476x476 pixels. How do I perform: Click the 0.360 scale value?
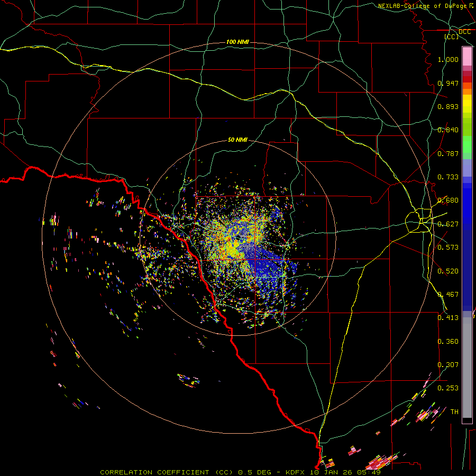pyautogui.click(x=448, y=342)
